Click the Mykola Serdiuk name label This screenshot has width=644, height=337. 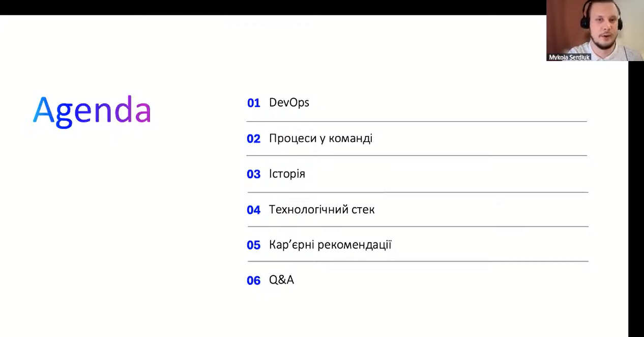point(569,58)
